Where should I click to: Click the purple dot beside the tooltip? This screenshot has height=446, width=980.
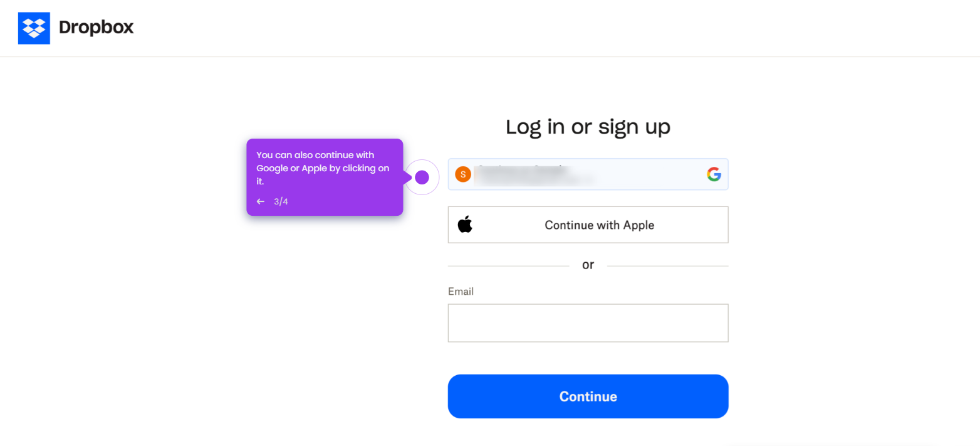tap(422, 178)
